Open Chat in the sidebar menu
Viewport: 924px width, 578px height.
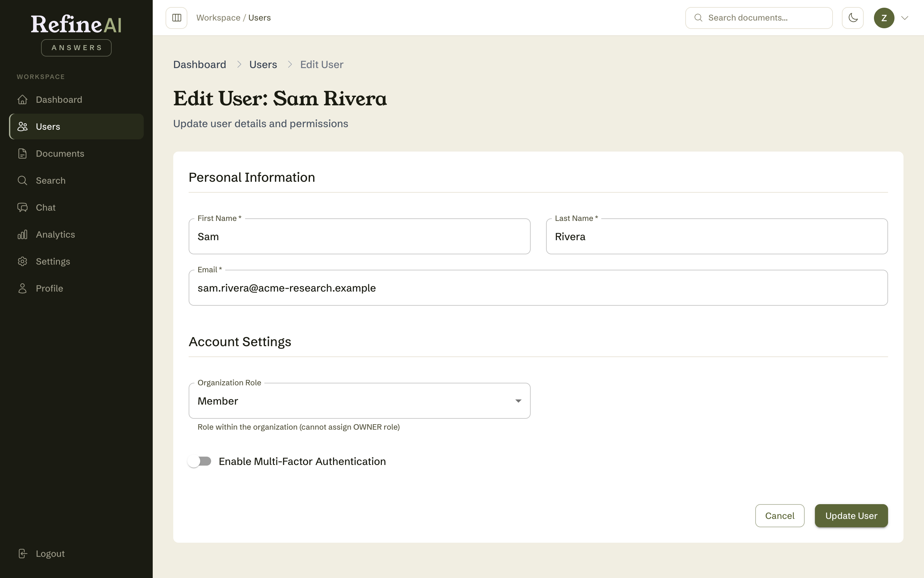pyautogui.click(x=76, y=207)
